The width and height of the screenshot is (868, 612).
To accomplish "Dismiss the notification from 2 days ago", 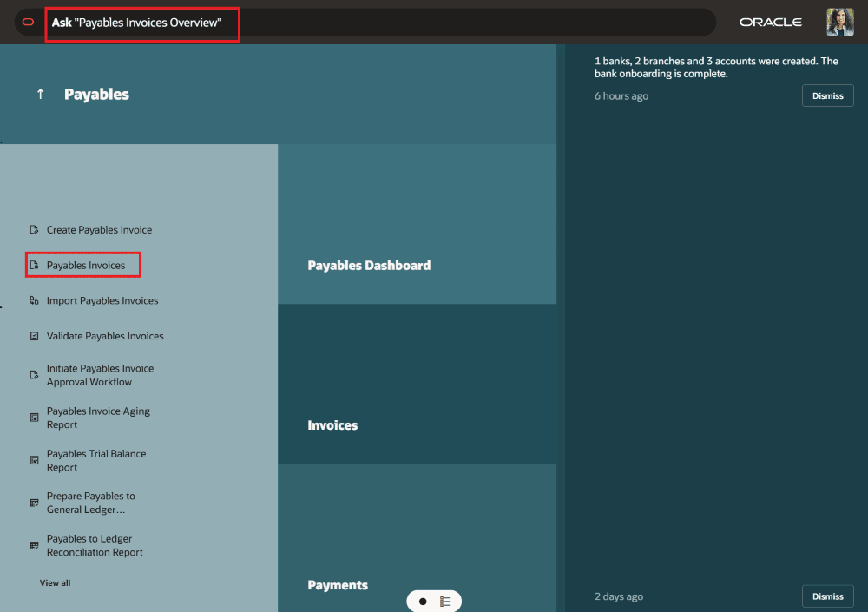I will pyautogui.click(x=826, y=596).
